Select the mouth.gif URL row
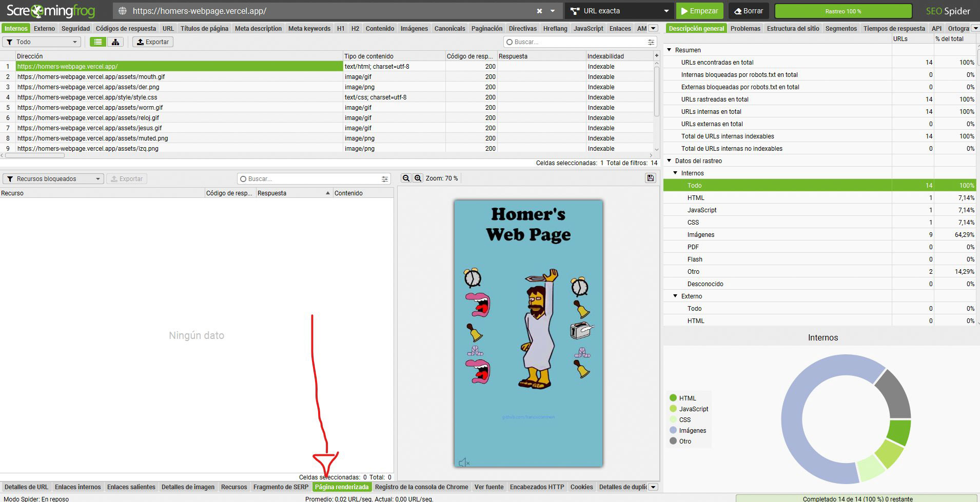Image resolution: width=980 pixels, height=502 pixels. (x=180, y=76)
